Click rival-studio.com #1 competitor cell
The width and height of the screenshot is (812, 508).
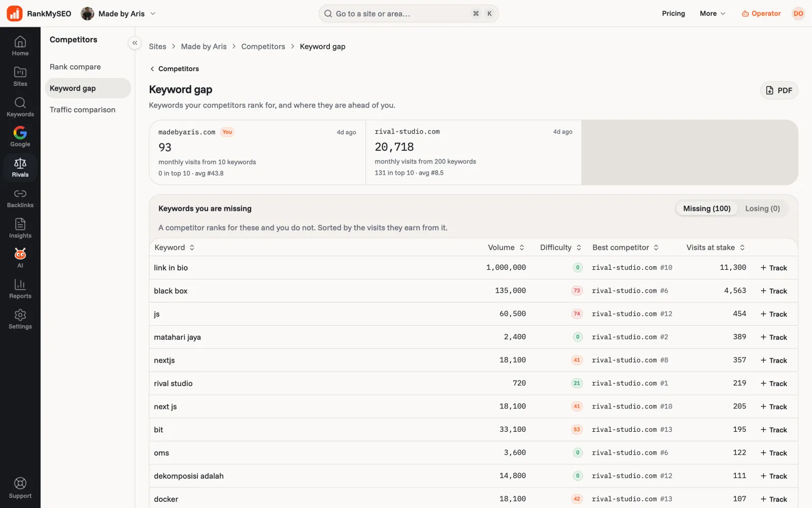(x=630, y=384)
